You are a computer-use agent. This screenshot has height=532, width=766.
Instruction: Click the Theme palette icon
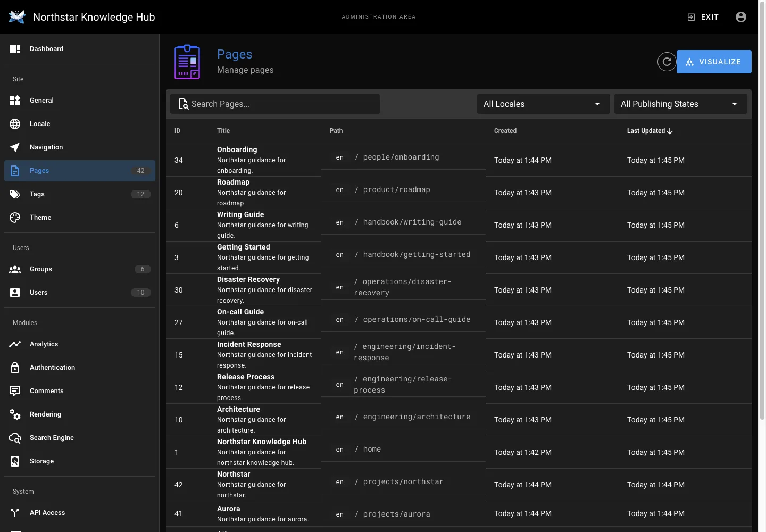click(x=15, y=218)
